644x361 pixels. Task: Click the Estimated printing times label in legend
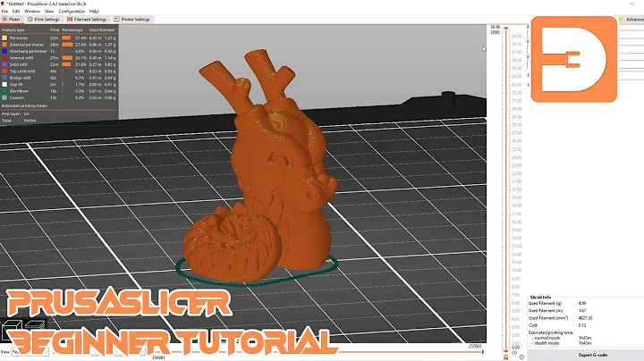25,105
